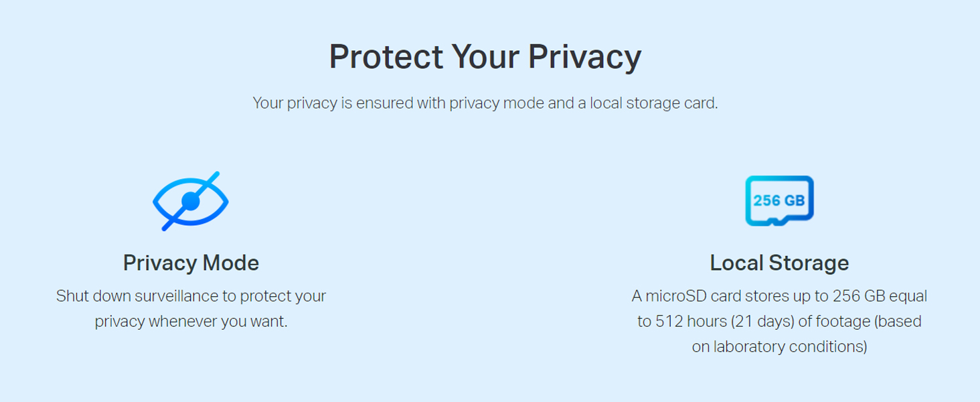Select the "Privacy Mode" feature heading
Image resolution: width=980 pixels, height=402 pixels.
pos(191,263)
